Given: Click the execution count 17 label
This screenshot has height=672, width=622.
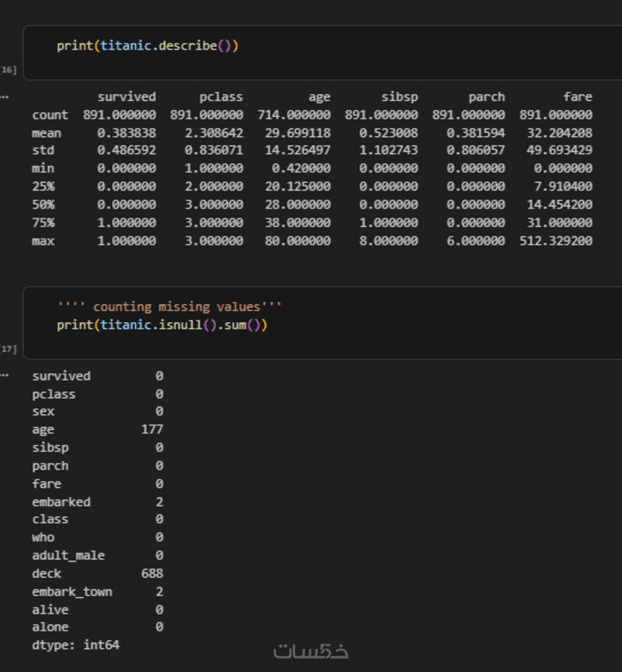Looking at the screenshot, I should [x=9, y=349].
